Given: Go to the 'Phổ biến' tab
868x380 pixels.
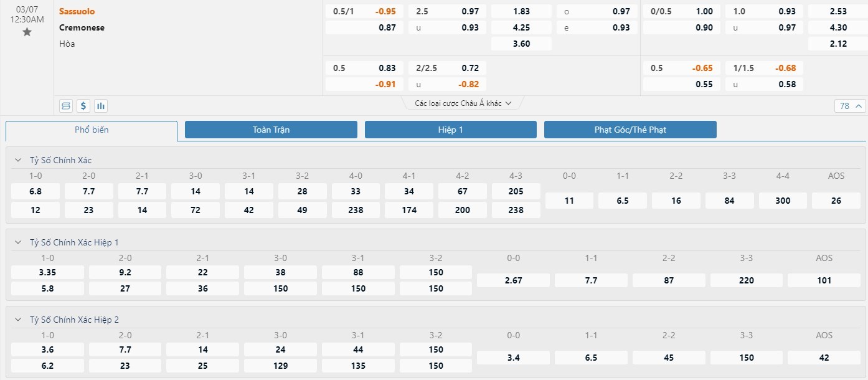Looking at the screenshot, I should (x=92, y=130).
